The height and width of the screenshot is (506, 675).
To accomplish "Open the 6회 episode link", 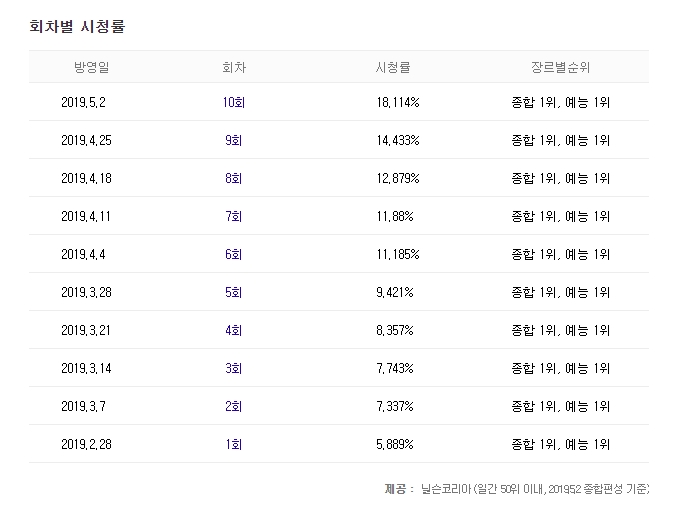I will [x=234, y=255].
